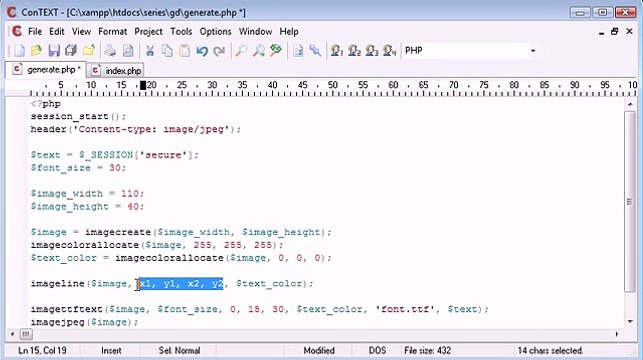This screenshot has height=360, width=643.
Task: Click the header Content-type line
Action: [x=136, y=129]
